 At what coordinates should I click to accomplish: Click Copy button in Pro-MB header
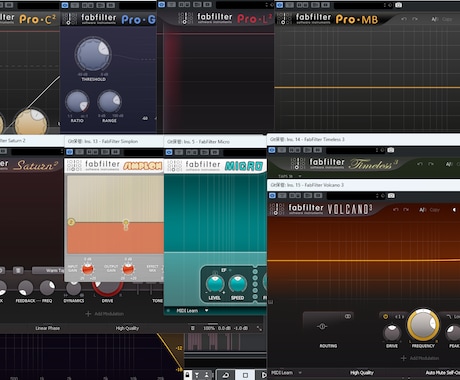point(447,19)
